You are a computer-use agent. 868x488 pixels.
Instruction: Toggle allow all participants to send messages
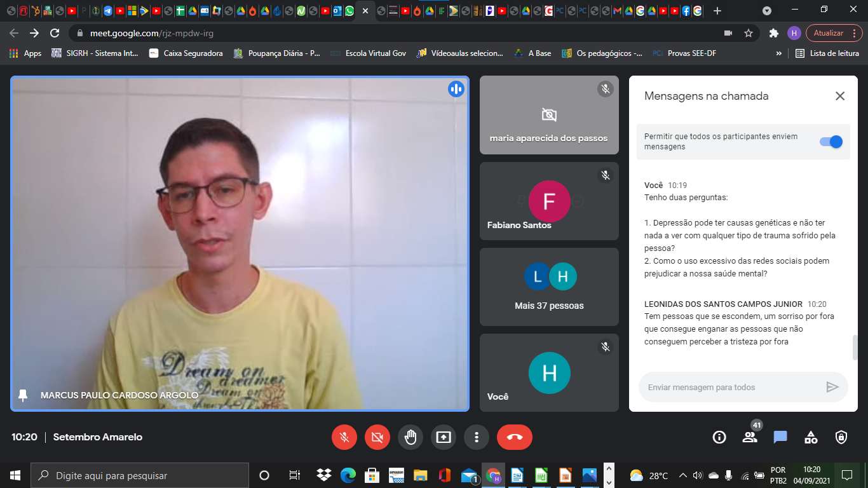831,142
